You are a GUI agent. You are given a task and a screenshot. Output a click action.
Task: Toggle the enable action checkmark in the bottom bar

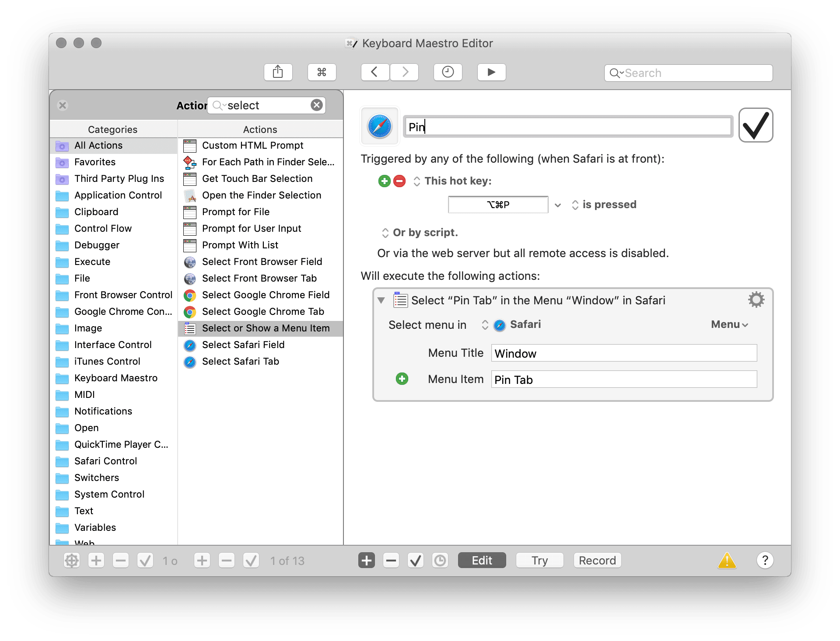coord(415,560)
